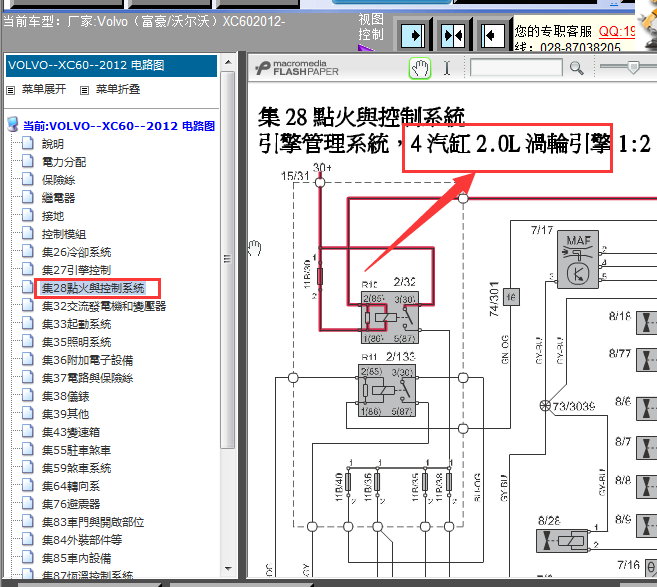Screen dimensions: 657x587
Task: Open 集83車門與開啟部位 in the tree
Action: click(93, 522)
